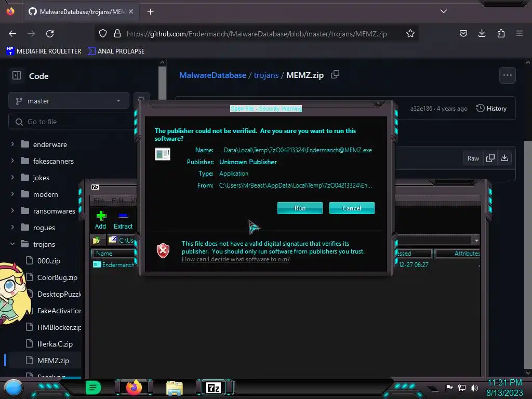Bookmark this page with the star

pyautogui.click(x=410, y=34)
